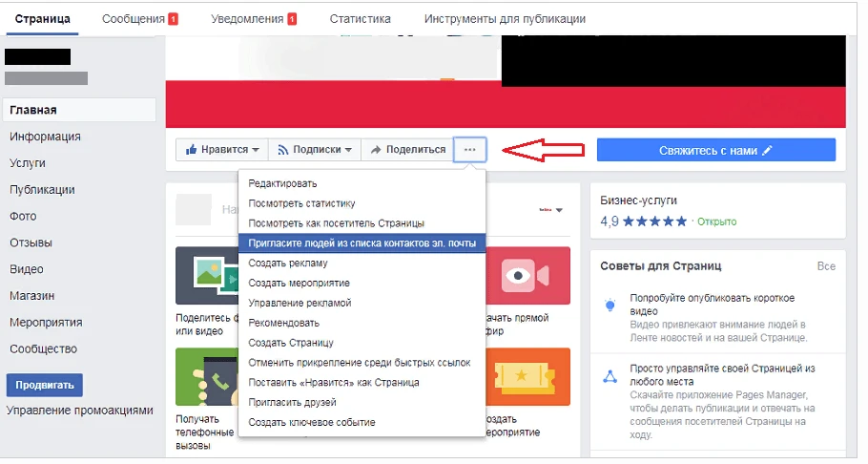Click the three-dots more options button
Screen dimensions: 868x464
470,150
